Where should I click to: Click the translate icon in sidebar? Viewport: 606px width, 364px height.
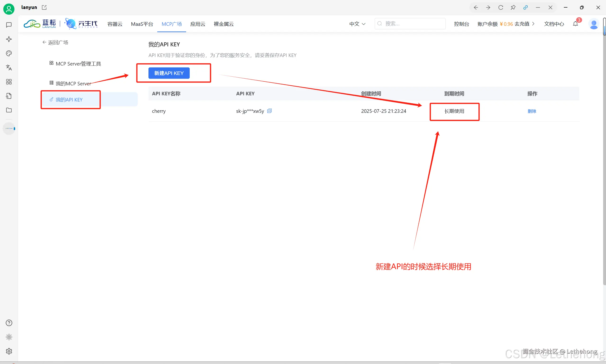9,68
